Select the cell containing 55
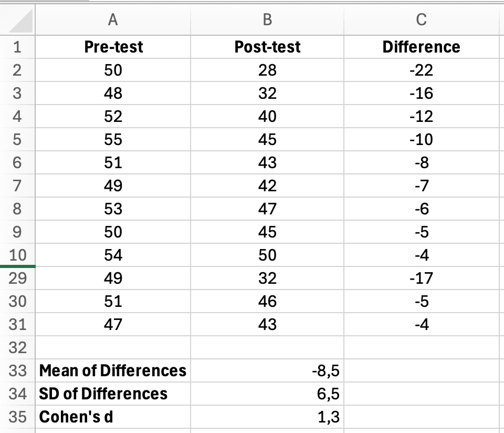 (112, 139)
